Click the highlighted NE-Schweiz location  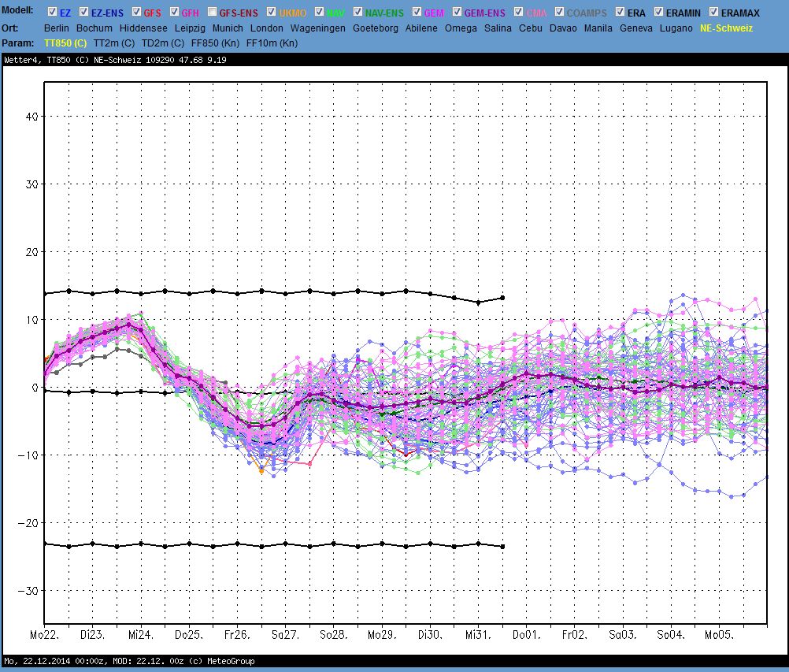[x=726, y=28]
